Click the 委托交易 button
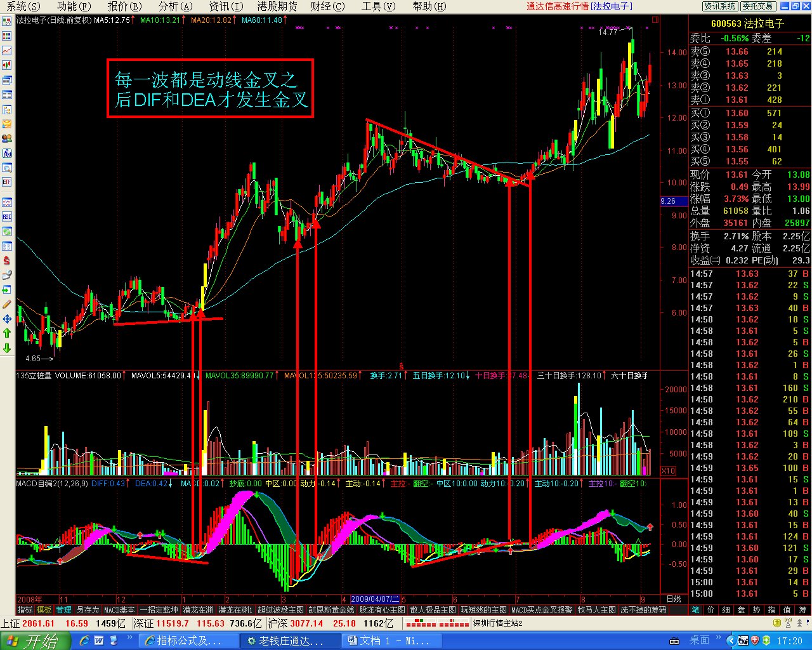The height and width of the screenshot is (650, 812). coord(757,6)
